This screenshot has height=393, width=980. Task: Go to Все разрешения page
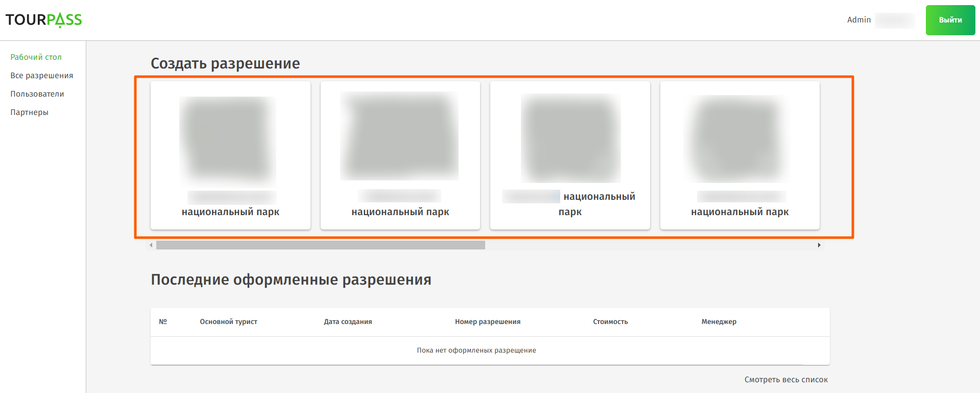click(41, 76)
